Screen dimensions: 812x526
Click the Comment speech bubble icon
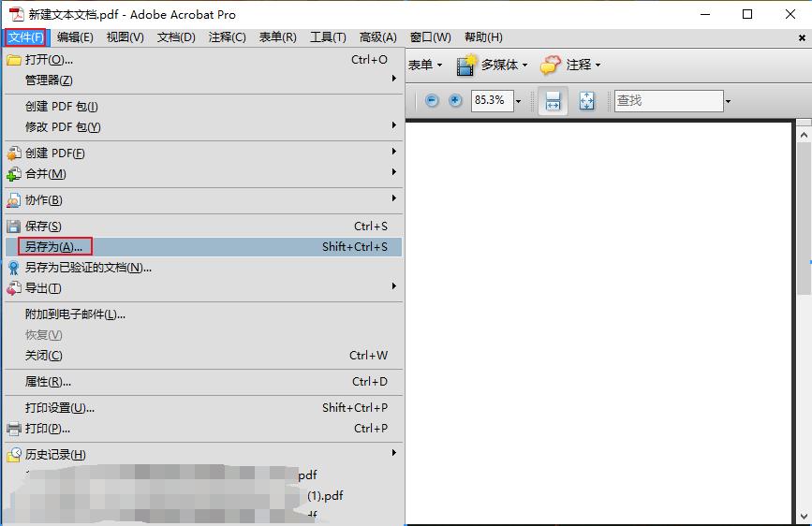pyautogui.click(x=550, y=66)
